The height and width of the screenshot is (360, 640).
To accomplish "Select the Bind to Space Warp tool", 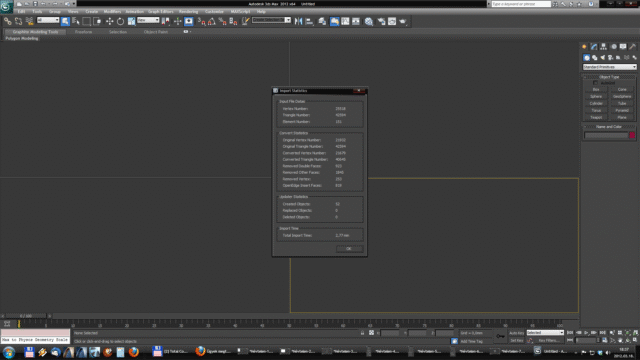I will click(29, 21).
